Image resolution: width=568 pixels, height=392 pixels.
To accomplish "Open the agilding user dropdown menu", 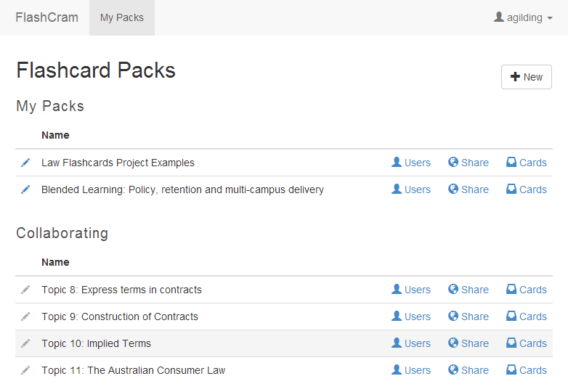I will 523,17.
